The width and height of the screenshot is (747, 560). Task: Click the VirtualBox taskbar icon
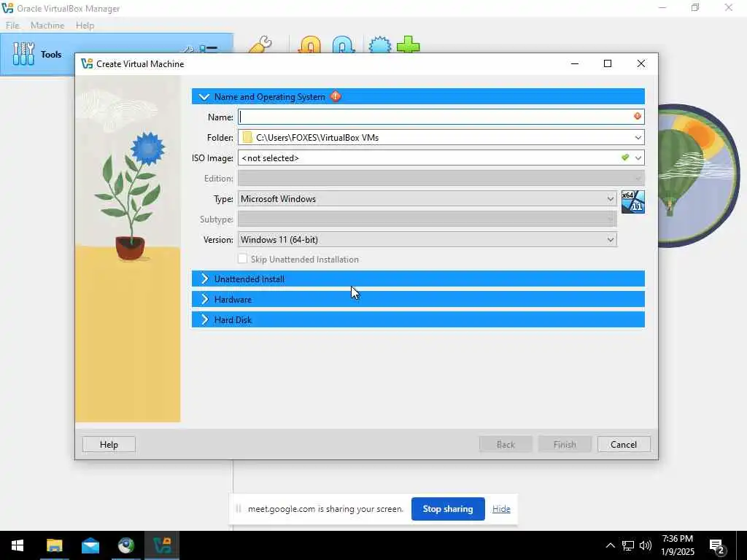tap(162, 545)
